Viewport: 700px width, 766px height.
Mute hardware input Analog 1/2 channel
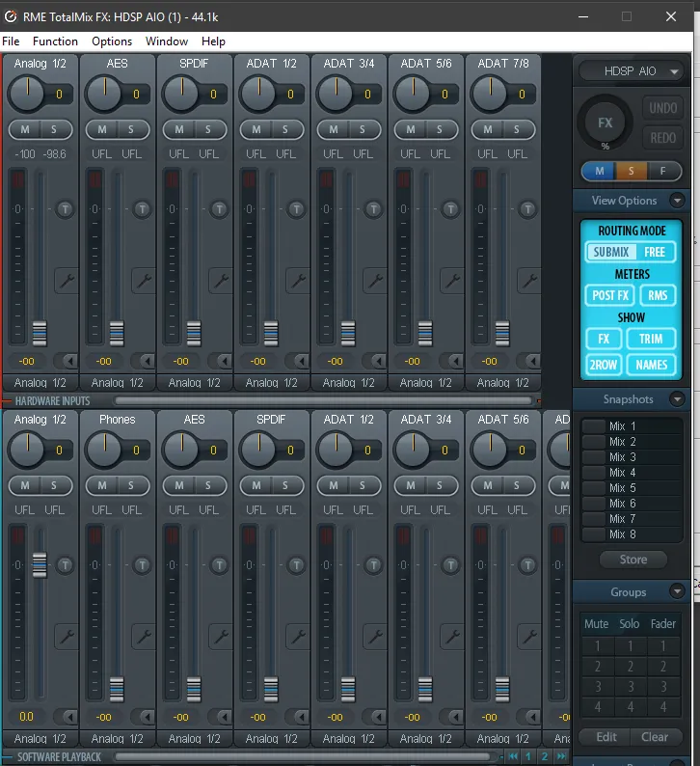[x=25, y=129]
